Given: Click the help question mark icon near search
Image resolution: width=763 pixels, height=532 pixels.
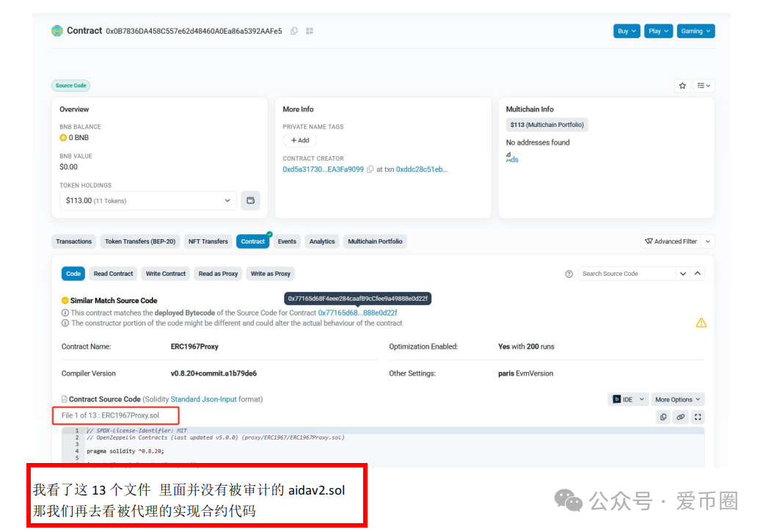Looking at the screenshot, I should point(569,274).
